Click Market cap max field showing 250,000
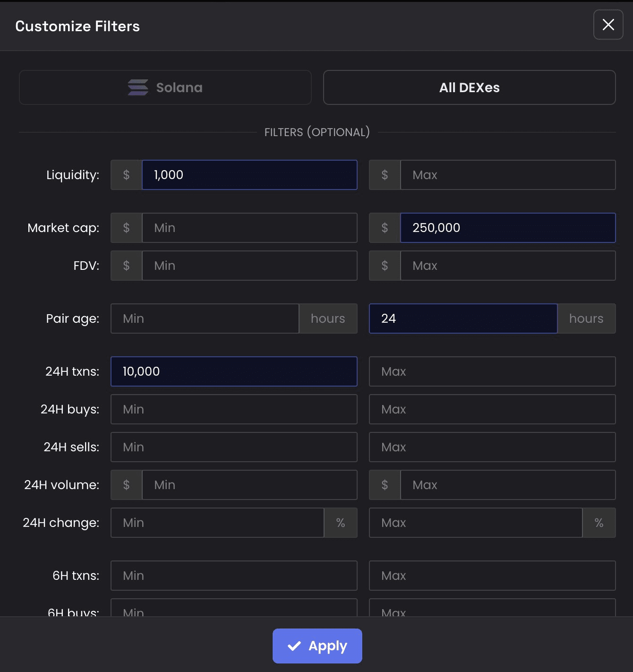The height and width of the screenshot is (672, 633). click(507, 228)
